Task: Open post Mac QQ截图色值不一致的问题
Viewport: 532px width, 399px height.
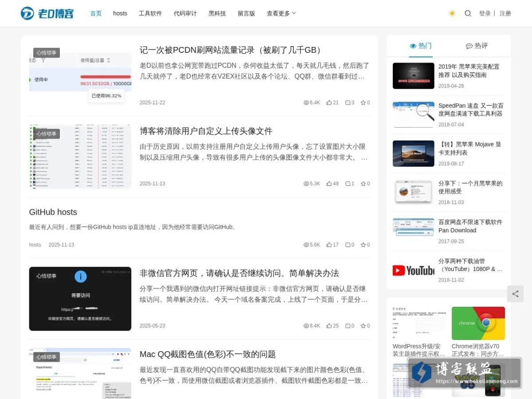Action: [208, 354]
